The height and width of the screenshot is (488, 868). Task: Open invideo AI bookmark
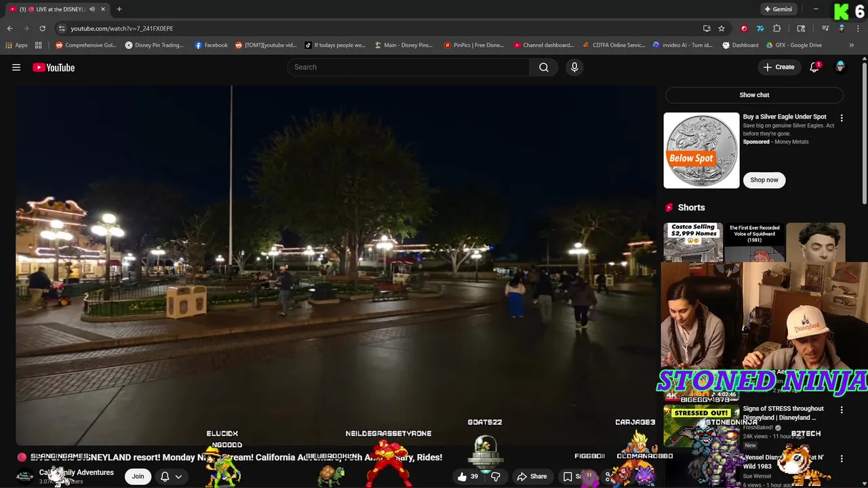pos(682,45)
